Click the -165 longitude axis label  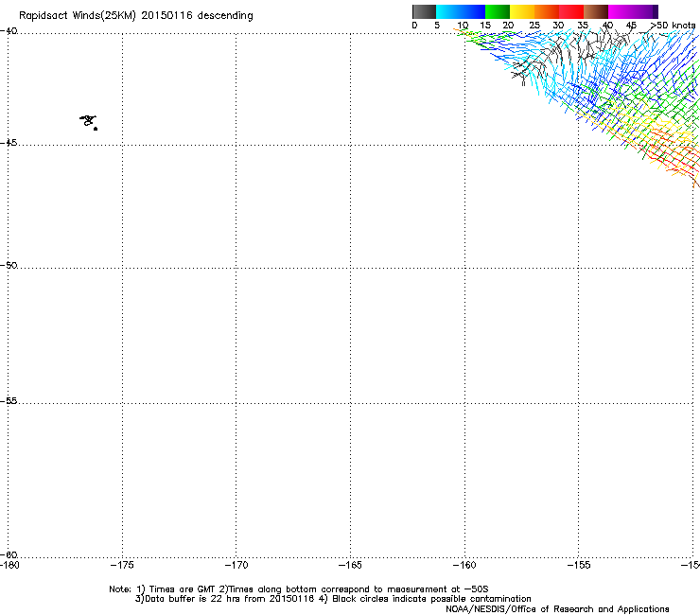(350, 565)
